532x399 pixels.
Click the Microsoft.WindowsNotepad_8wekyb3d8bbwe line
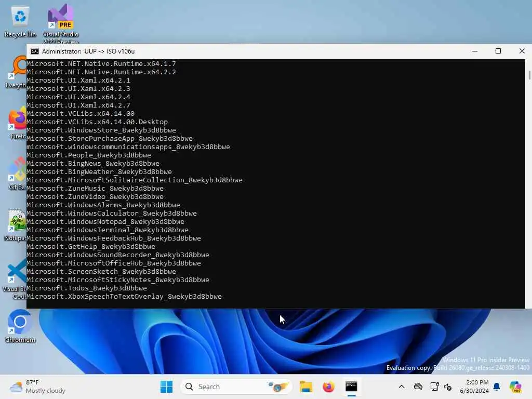click(x=105, y=222)
